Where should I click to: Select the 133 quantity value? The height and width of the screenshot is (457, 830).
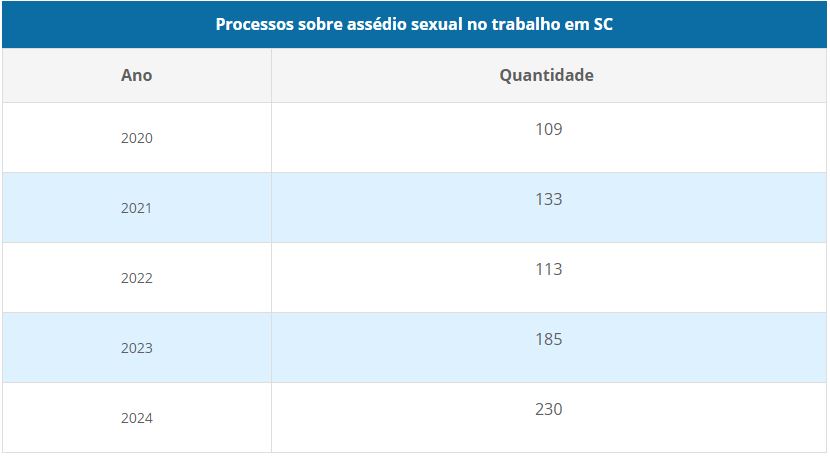[548, 199]
